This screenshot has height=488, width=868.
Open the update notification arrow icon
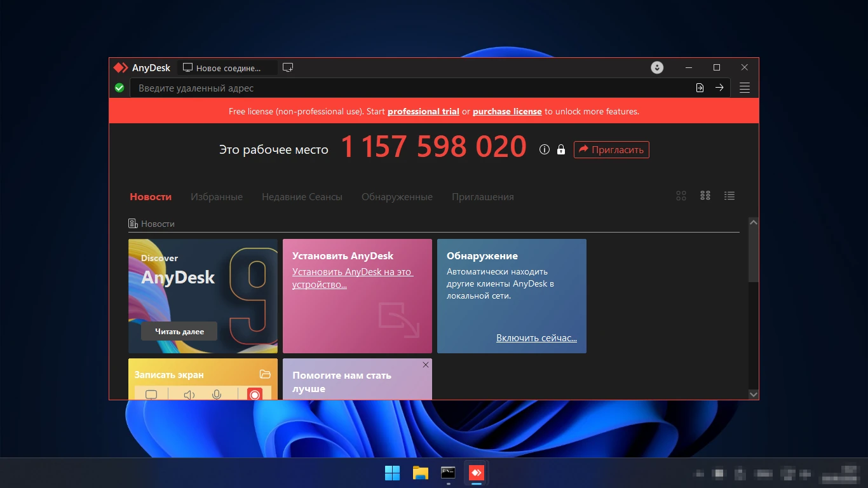pos(657,67)
